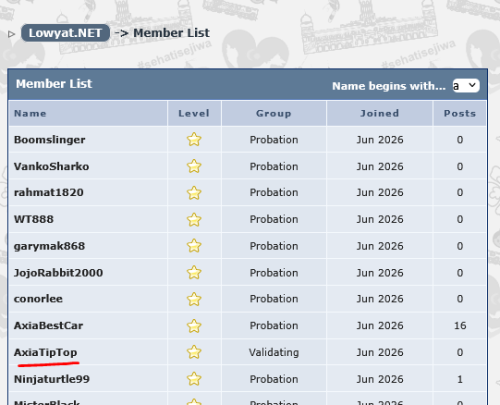Open member profile JojoRabbit2000
This screenshot has height=405, width=500.
pos(58,273)
